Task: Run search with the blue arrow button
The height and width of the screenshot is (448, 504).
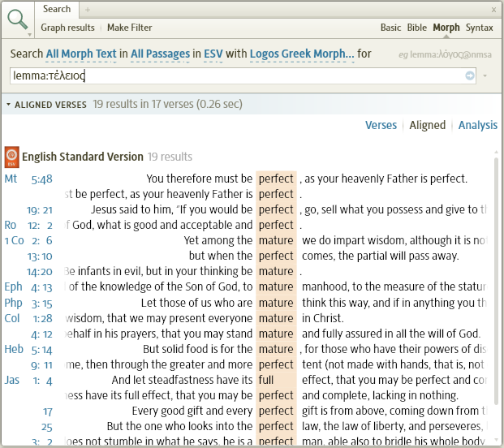Action: (470, 75)
